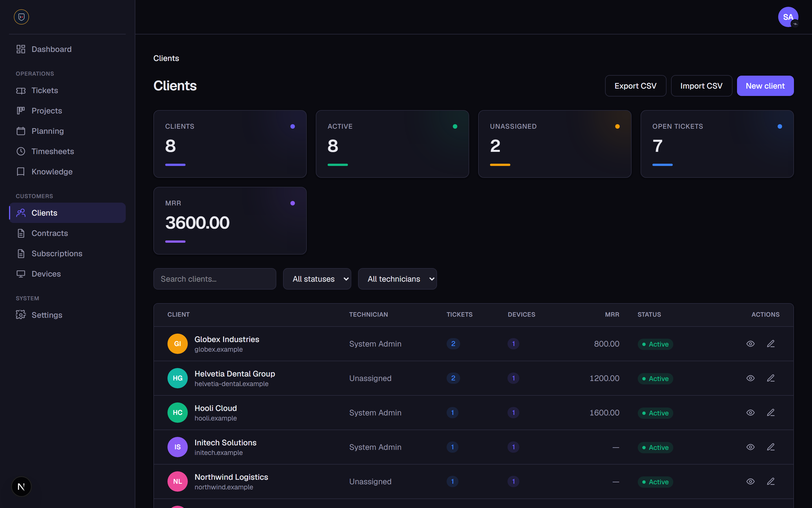Screen dimensions: 812x508
Task: View Globex Industries via the eye icon
Action: (751, 344)
